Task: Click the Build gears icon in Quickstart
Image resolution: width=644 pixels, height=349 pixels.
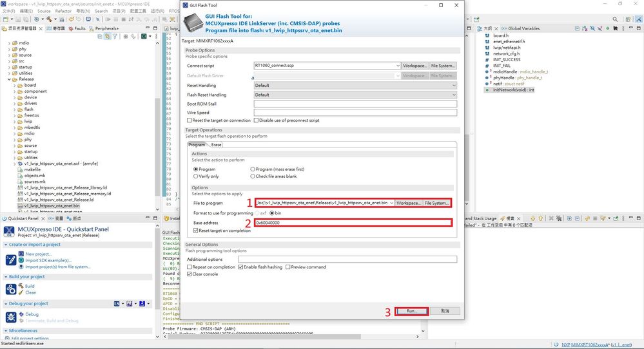Action: (11, 289)
